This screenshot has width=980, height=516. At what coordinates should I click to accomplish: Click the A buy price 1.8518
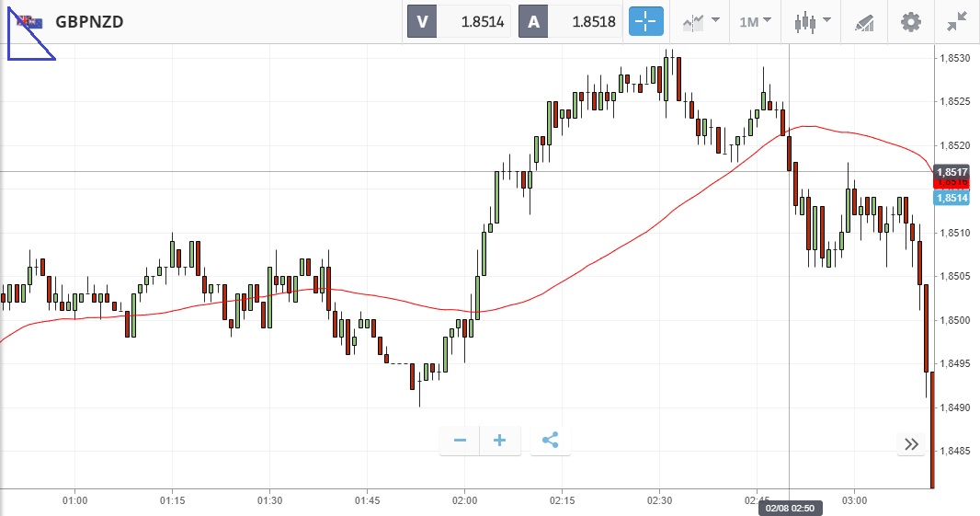tap(570, 21)
